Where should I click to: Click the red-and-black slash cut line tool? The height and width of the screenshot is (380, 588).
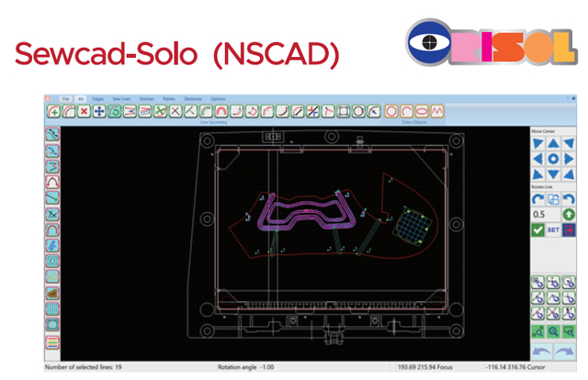312,111
